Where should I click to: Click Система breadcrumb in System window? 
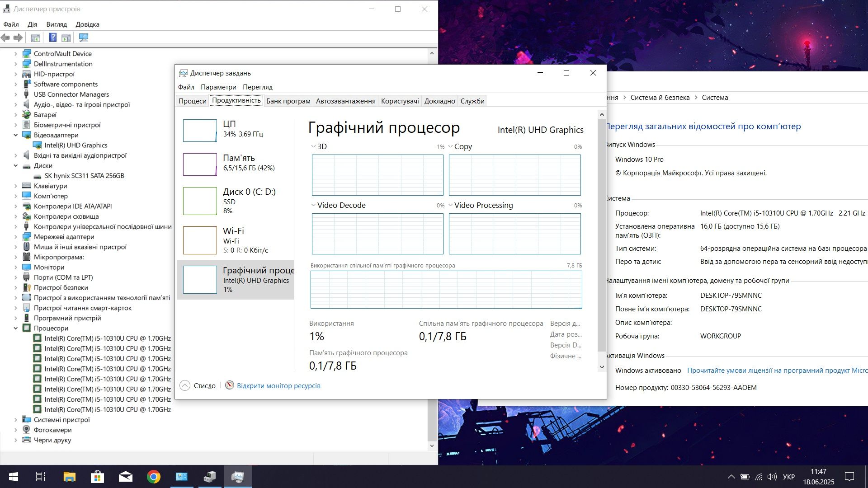pyautogui.click(x=715, y=98)
